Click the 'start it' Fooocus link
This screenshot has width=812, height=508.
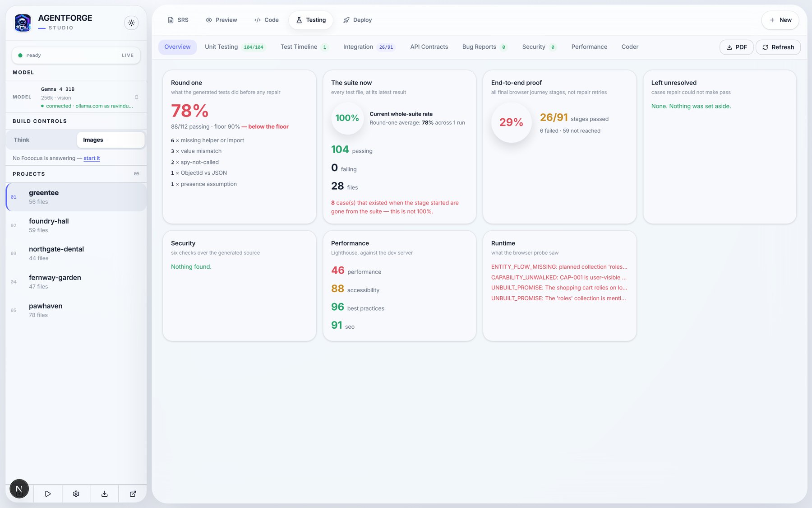pyautogui.click(x=92, y=158)
